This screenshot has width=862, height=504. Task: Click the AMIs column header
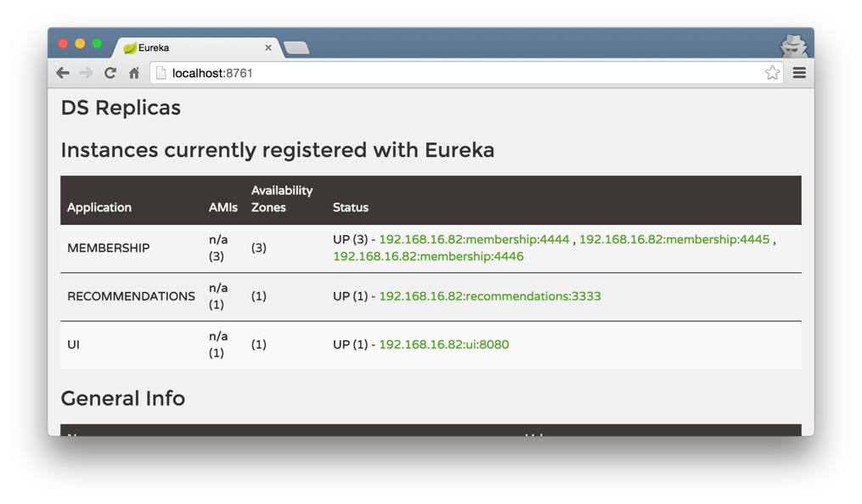pyautogui.click(x=223, y=208)
